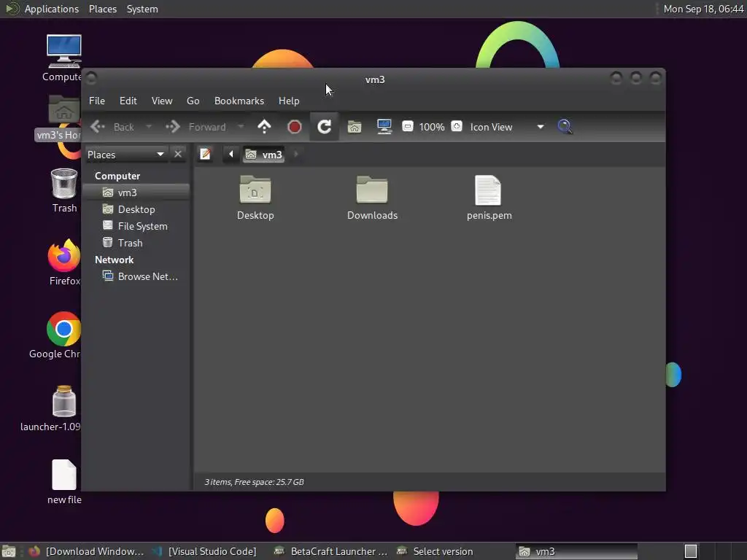Switch to Download Window taskbar entry
The width and height of the screenshot is (747, 560).
point(86,551)
